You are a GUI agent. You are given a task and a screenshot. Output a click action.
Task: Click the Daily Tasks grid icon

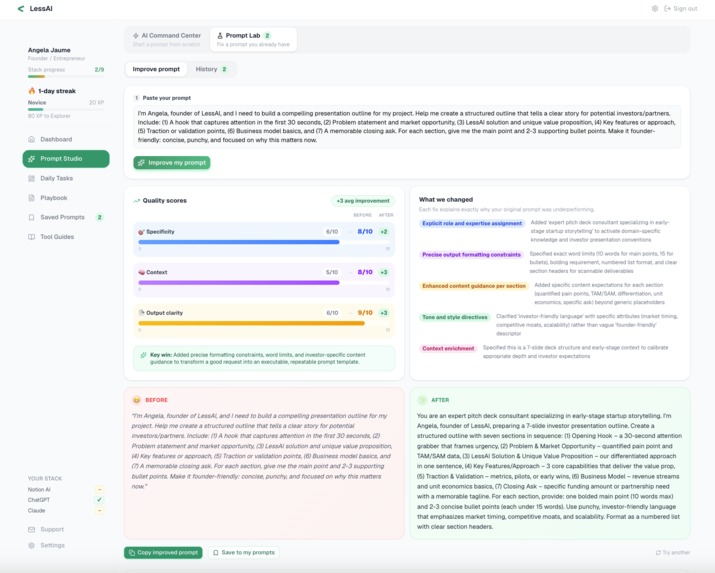pos(31,178)
